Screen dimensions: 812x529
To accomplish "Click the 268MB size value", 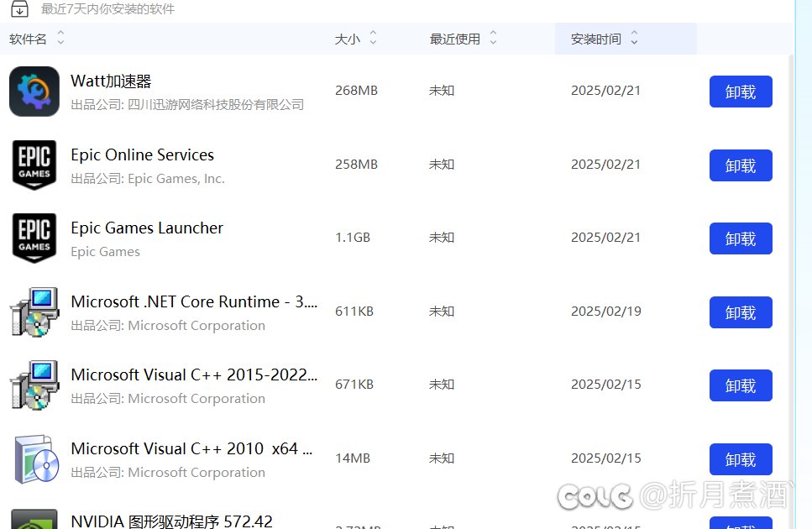I will click(x=356, y=91).
